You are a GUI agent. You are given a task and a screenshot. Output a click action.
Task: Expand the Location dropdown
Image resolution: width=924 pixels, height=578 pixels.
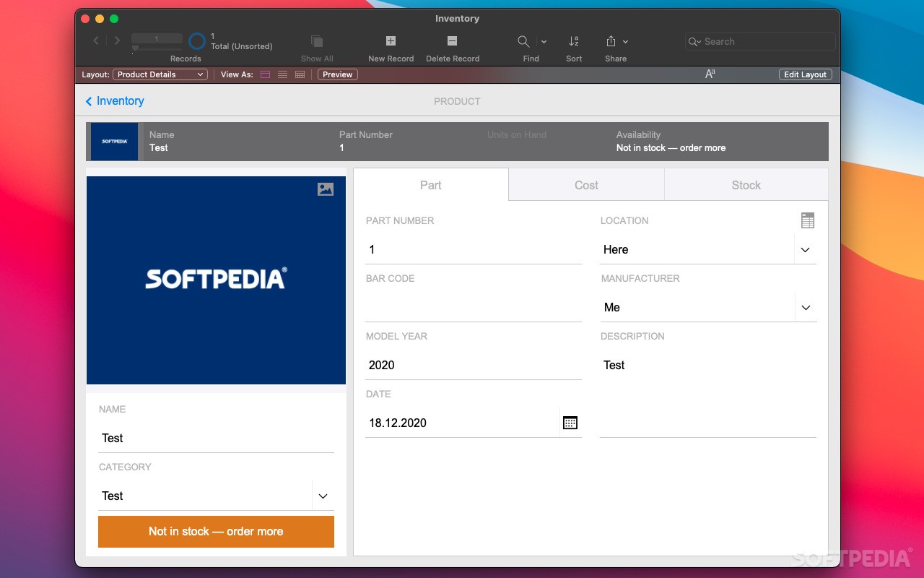coord(806,249)
